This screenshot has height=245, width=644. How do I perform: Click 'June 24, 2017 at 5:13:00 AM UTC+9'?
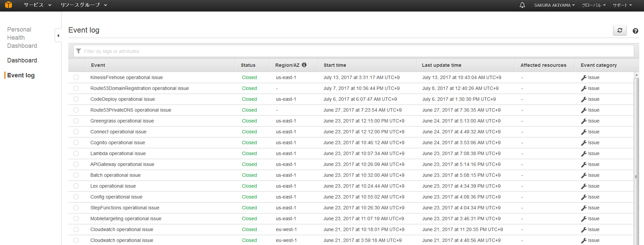(x=461, y=121)
